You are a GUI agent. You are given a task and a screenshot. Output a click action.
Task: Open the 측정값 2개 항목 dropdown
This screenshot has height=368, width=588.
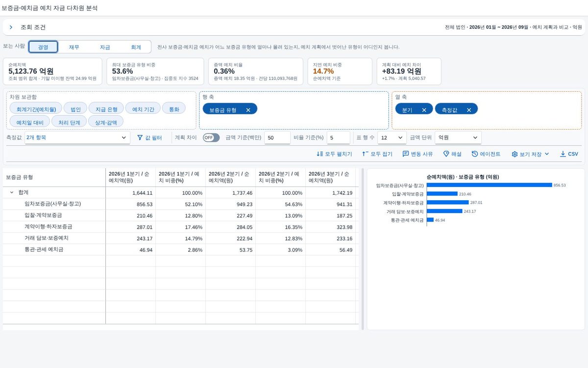click(77, 138)
